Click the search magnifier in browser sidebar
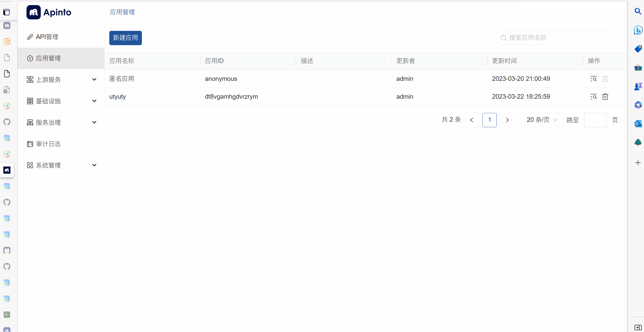The height and width of the screenshot is (332, 644). click(x=638, y=11)
